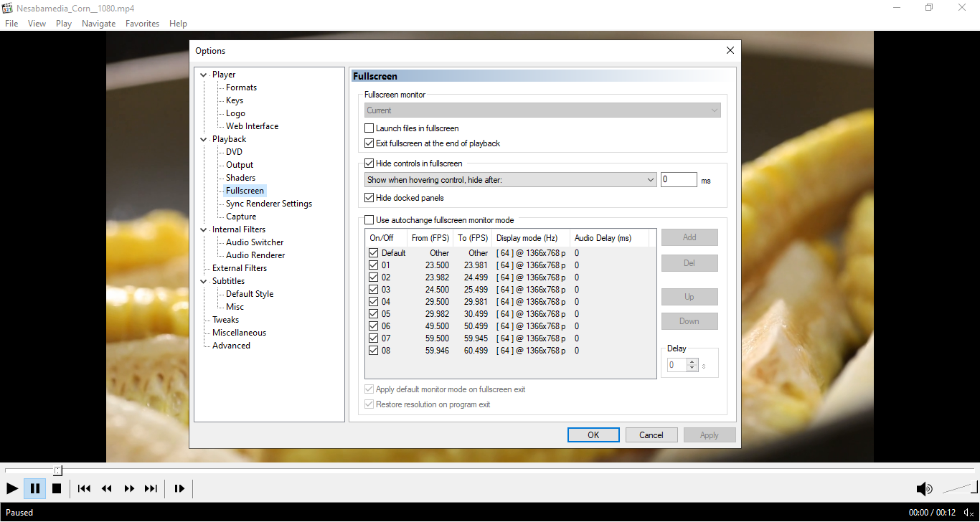
Task: Skip to next file icon
Action: click(151, 488)
